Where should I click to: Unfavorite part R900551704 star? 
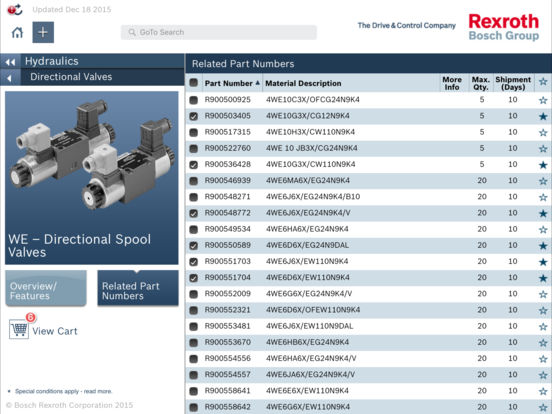point(543,278)
